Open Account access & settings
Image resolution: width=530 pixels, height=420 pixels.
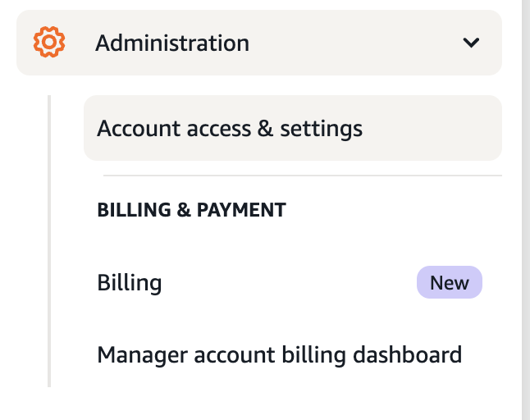pos(230,129)
